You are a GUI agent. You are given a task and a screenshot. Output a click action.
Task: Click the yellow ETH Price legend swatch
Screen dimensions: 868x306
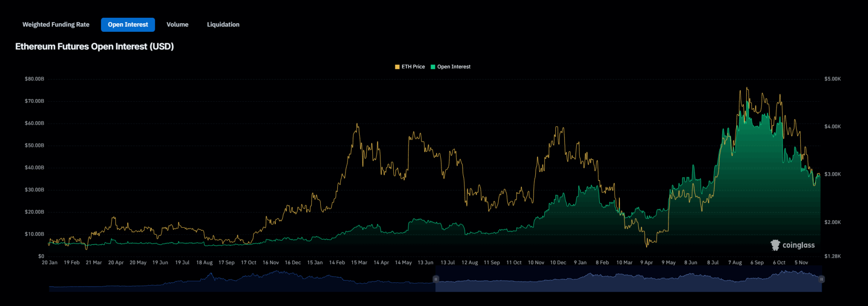tap(397, 67)
